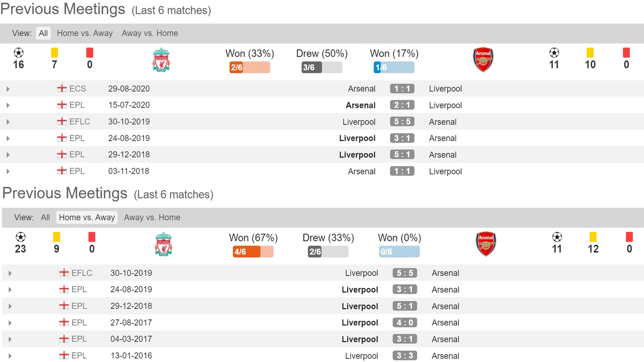Image resolution: width=644 pixels, height=362 pixels.
Task: Switch the bottom panel to Away vs. Home
Action: tap(152, 217)
